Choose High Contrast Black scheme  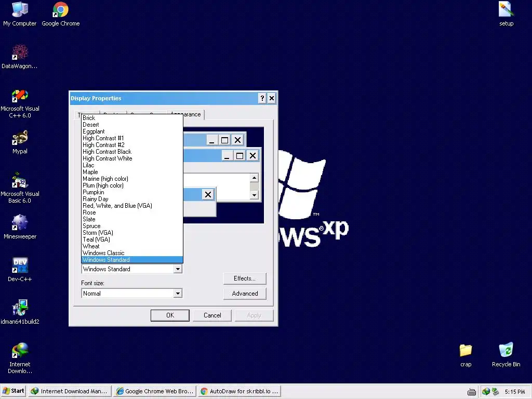[x=132, y=152]
